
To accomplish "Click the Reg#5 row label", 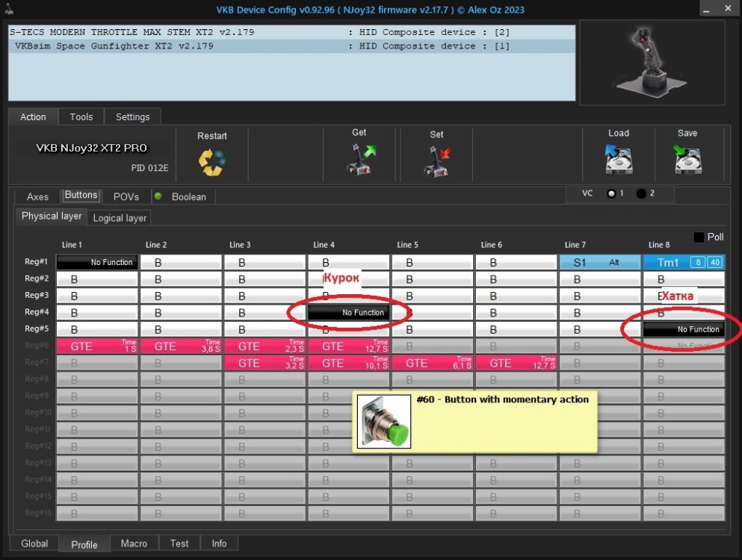I will [x=37, y=329].
